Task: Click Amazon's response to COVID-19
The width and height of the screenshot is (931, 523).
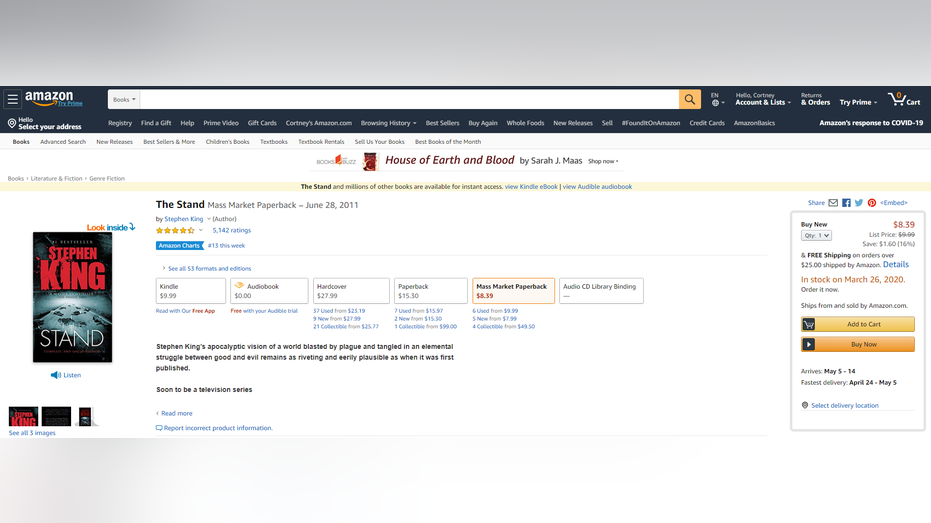Action: [x=871, y=123]
